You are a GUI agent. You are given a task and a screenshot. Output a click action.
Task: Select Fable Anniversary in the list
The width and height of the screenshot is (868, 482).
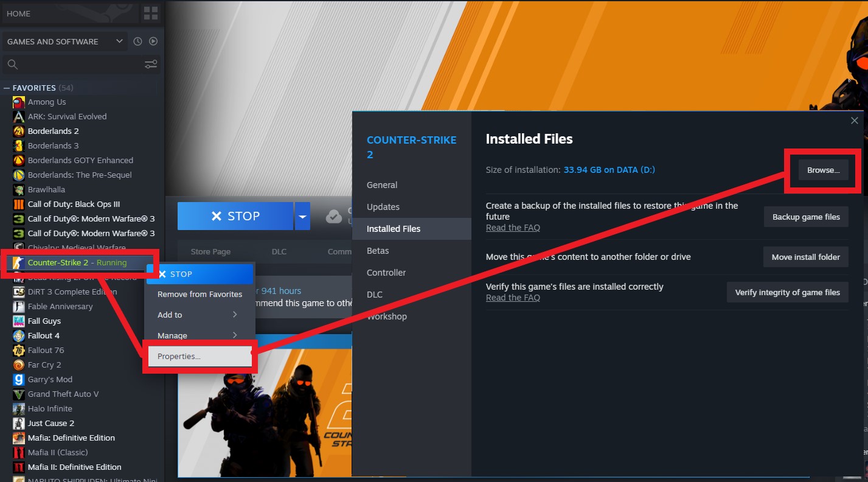pyautogui.click(x=60, y=307)
